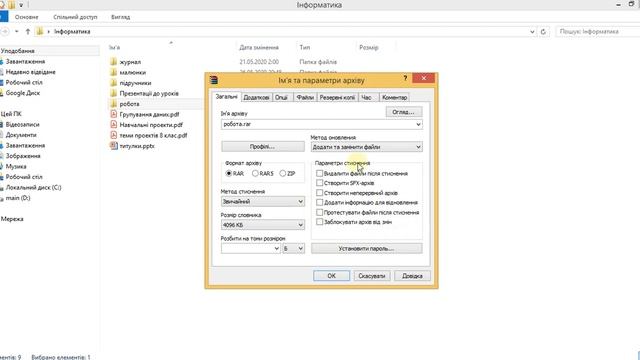Enable Додати інформацію для відновлення

320,202
